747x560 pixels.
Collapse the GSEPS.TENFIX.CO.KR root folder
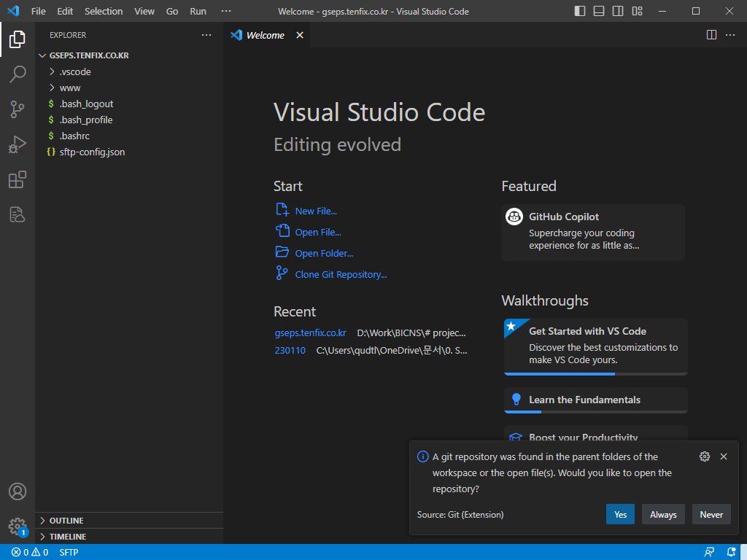129,55
